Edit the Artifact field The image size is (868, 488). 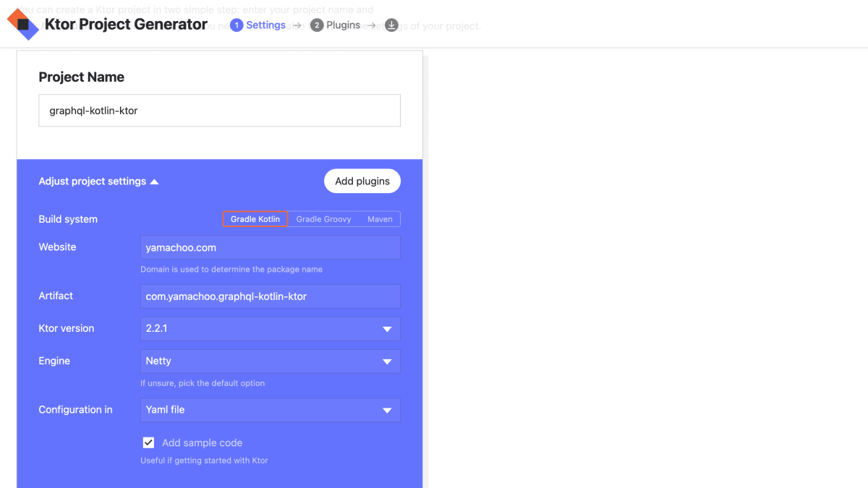[270, 296]
